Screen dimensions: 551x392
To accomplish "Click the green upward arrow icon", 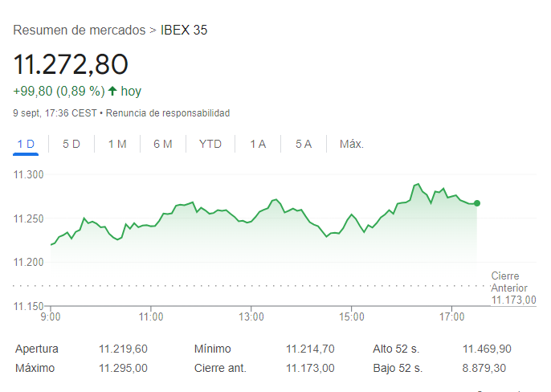I will (x=112, y=92).
